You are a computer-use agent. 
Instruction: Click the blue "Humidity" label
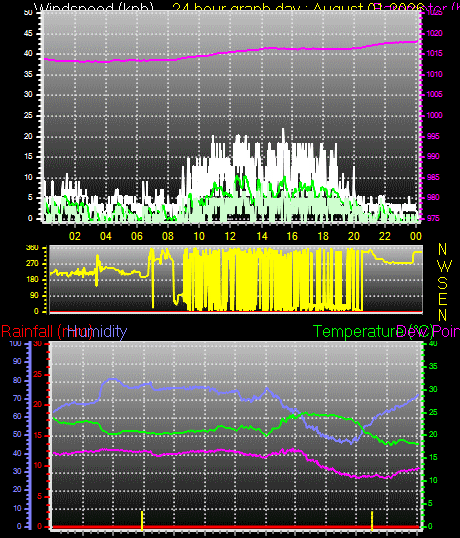coord(97,331)
